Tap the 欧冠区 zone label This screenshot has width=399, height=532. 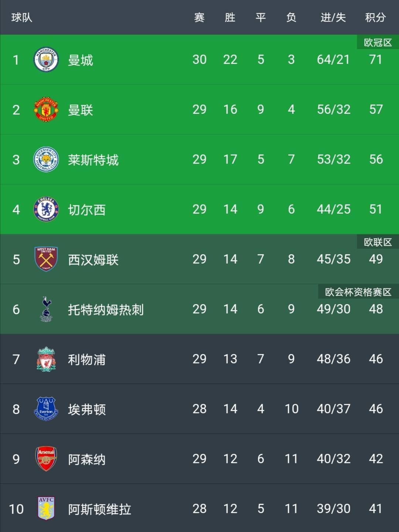[x=378, y=42]
